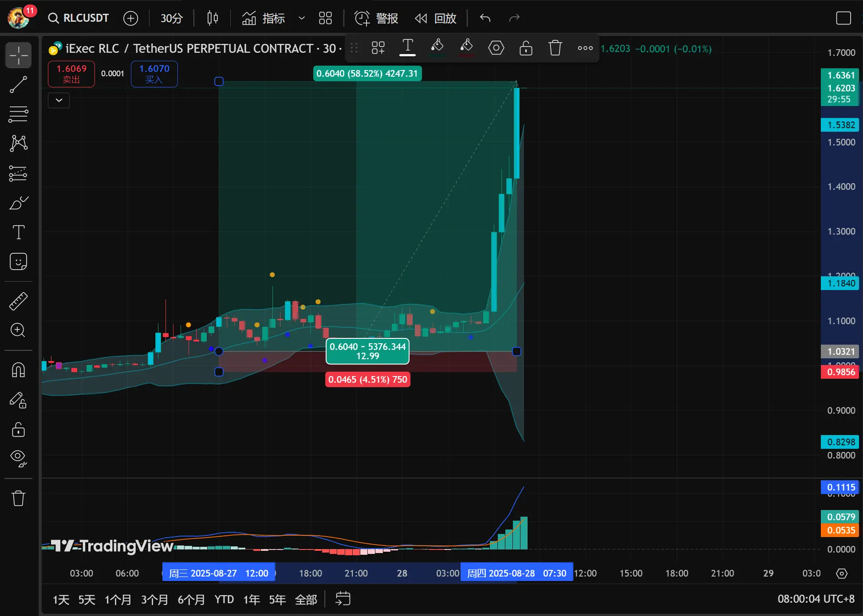This screenshot has height=616, width=863.
Task: Select the 1年 date range
Action: point(252,600)
